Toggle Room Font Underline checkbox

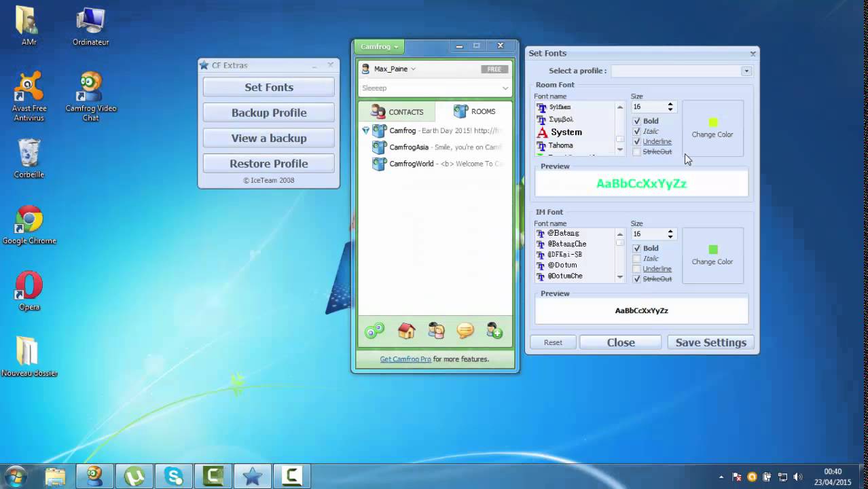[x=636, y=141]
